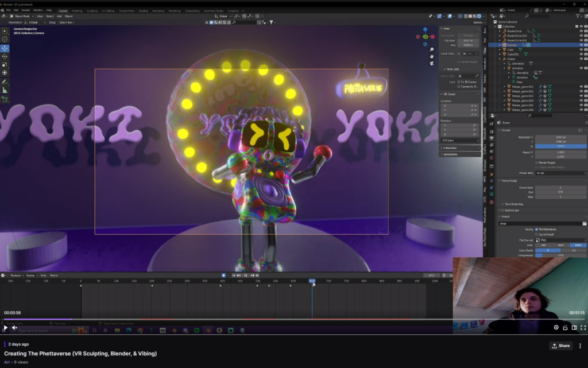Open the Frame Rate dropdown
588x368 pixels.
560,173
